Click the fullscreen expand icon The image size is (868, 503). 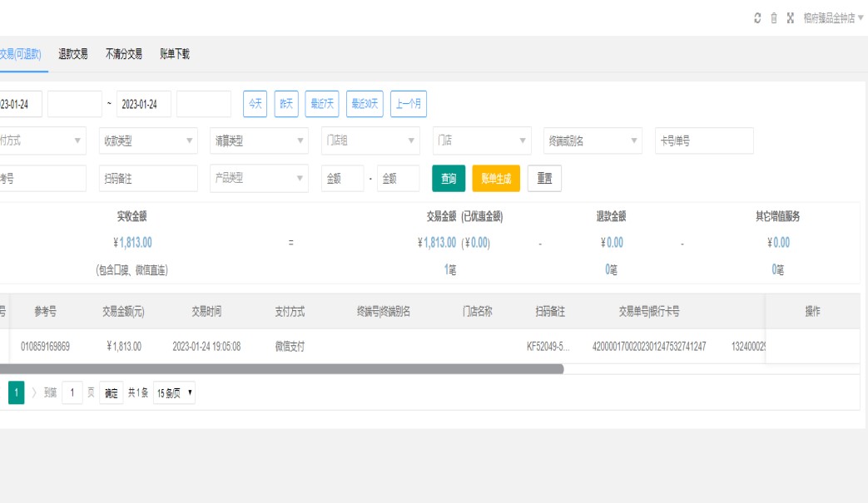791,18
